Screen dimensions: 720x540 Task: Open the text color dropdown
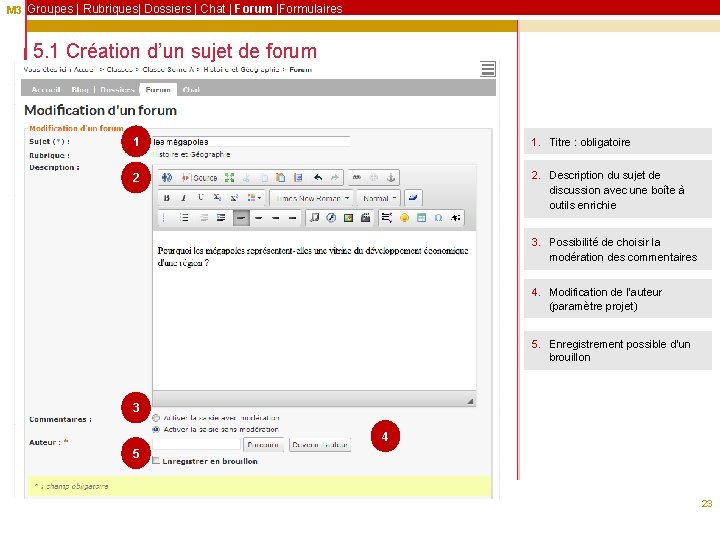click(x=254, y=198)
